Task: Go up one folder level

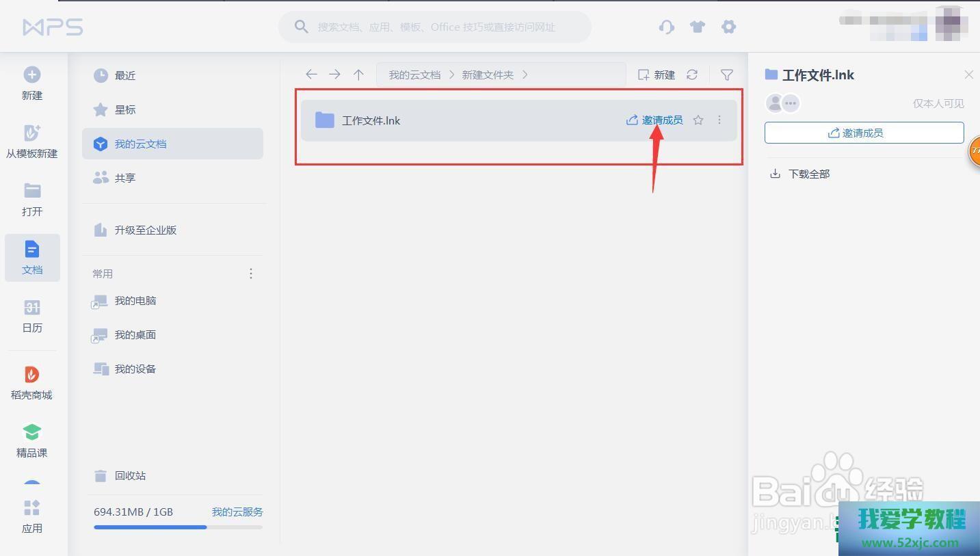Action: tap(358, 75)
